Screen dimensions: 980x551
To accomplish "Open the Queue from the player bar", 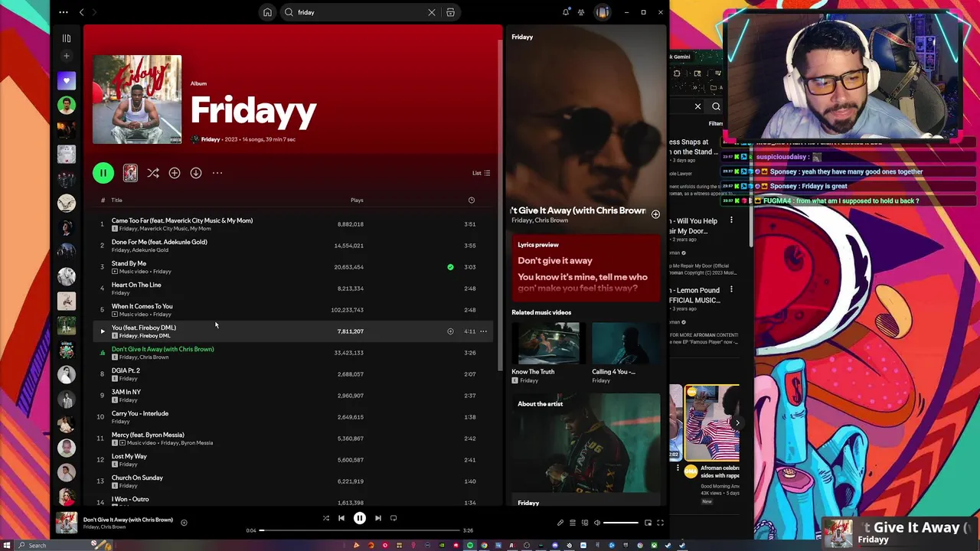I will coord(573,523).
